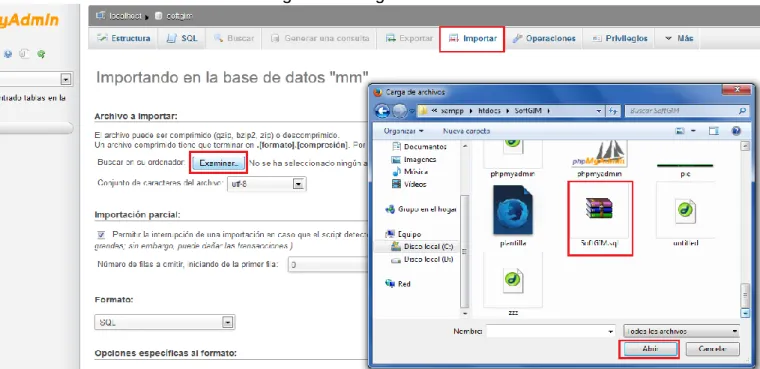Open the Generar una consulta tab

coord(320,38)
